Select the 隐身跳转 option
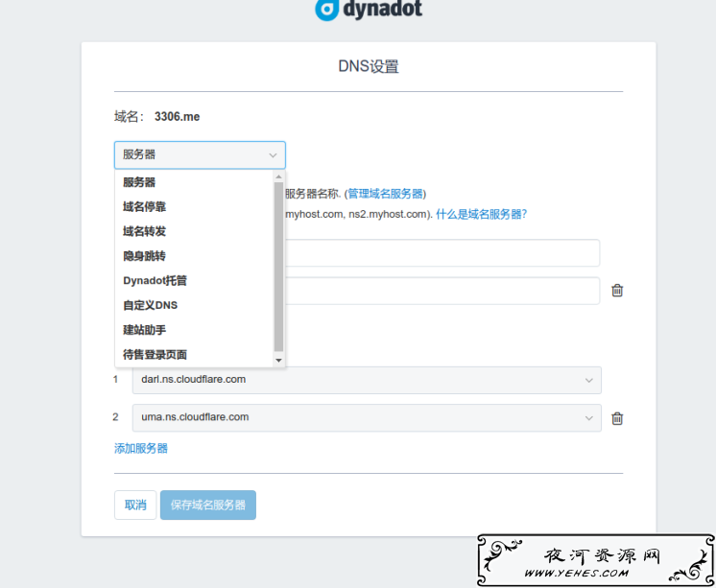 pyautogui.click(x=194, y=256)
